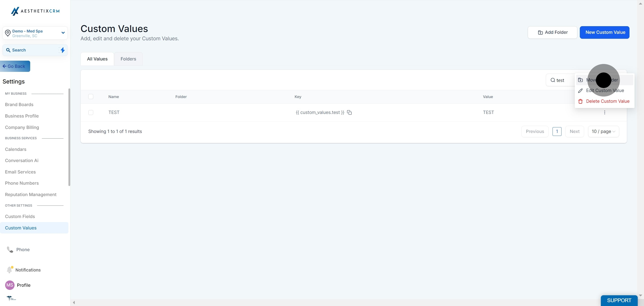Image resolution: width=644 pixels, height=306 pixels.
Task: Switch to the Folders tab
Action: (128, 59)
